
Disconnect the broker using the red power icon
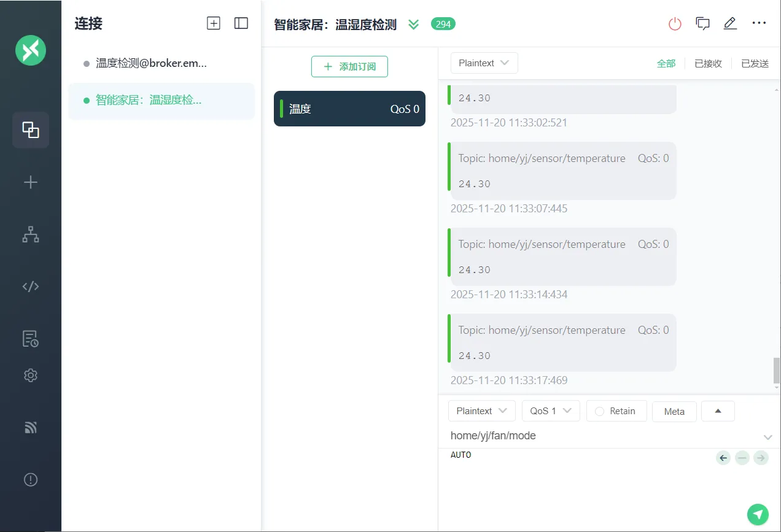coord(674,23)
